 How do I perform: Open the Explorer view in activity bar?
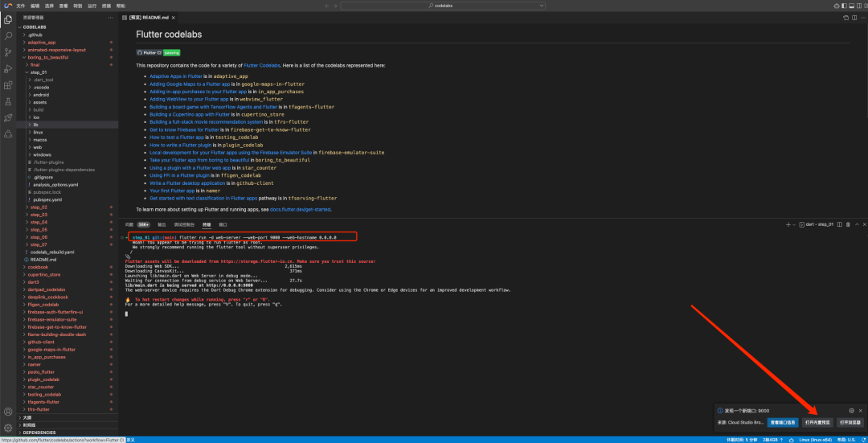click(8, 20)
